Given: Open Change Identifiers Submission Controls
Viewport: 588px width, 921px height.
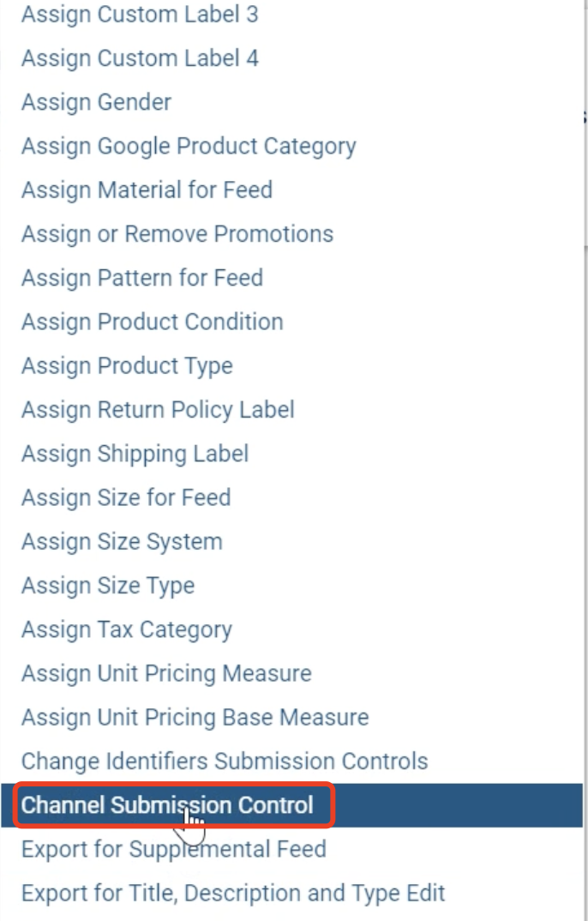Looking at the screenshot, I should click(225, 761).
